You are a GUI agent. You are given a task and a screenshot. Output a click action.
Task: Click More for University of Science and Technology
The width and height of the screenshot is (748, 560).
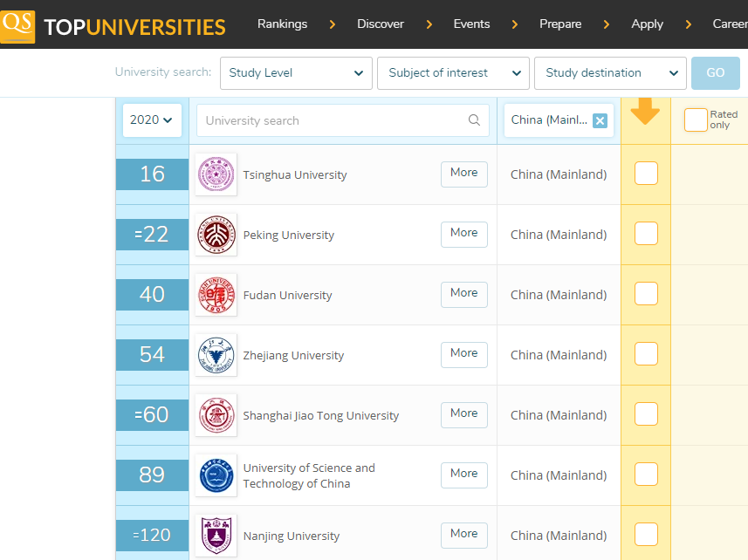click(464, 475)
